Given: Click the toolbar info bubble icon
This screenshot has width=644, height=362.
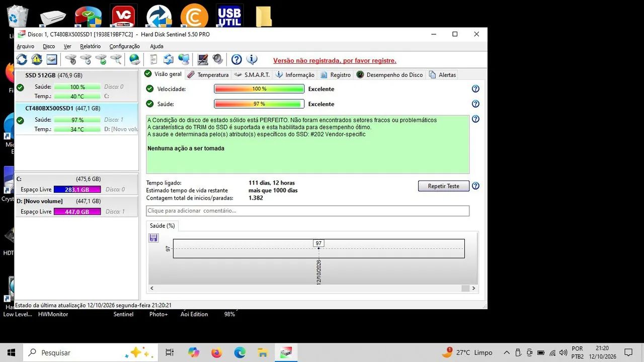Looking at the screenshot, I should 252,59.
